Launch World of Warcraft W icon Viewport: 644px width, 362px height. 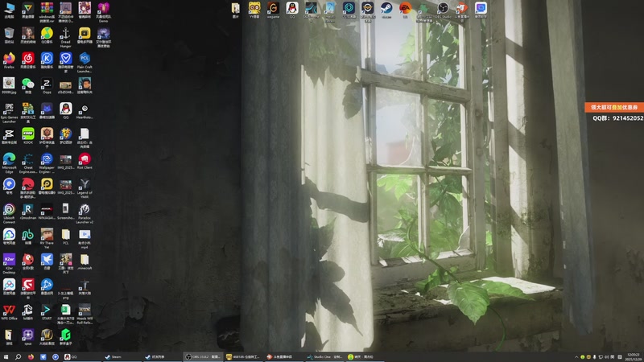point(47,337)
